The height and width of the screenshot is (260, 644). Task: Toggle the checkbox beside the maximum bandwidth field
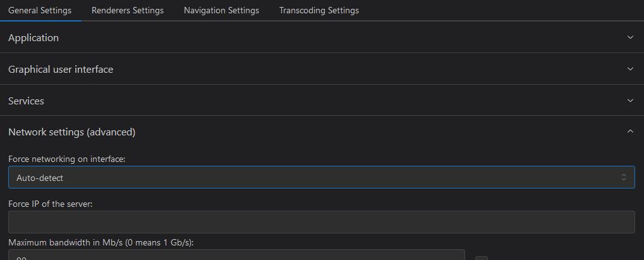point(482,258)
